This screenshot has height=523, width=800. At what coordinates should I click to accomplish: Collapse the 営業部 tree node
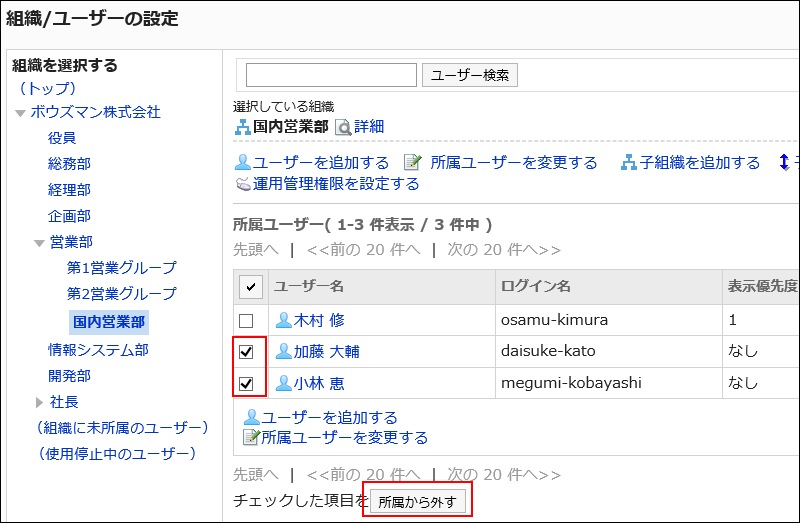pos(39,243)
